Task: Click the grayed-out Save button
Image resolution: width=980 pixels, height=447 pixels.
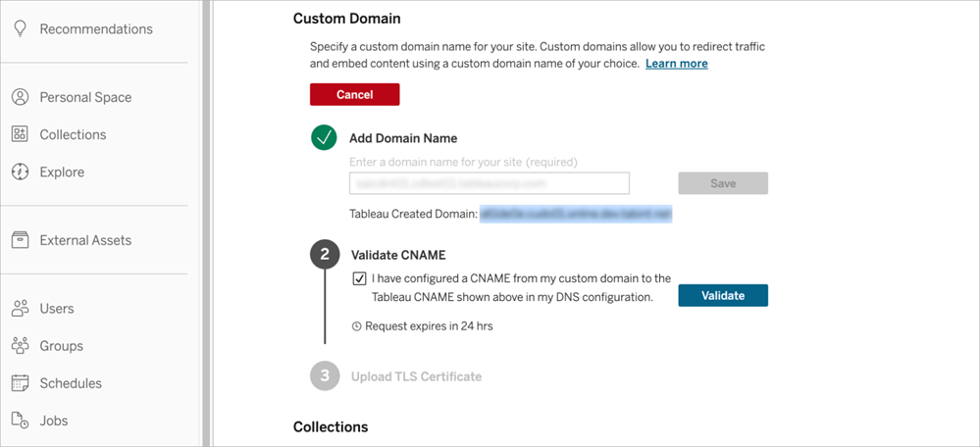Action: point(723,183)
